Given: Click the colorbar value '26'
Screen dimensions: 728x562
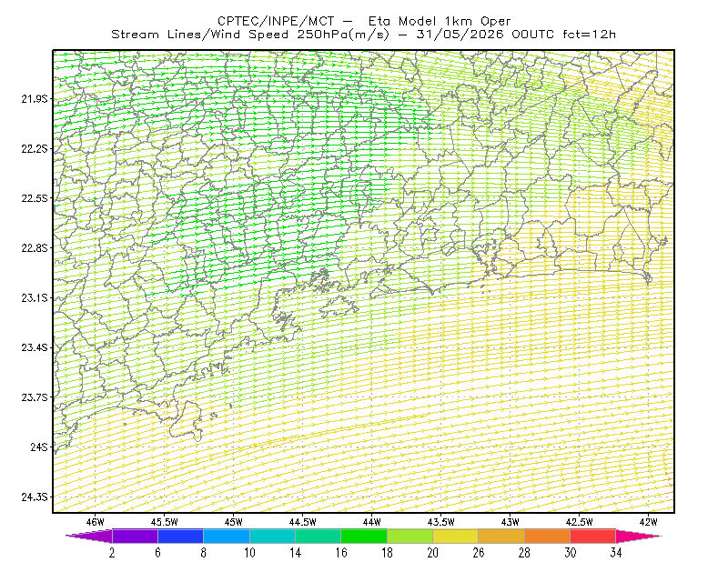Looking at the screenshot, I should [479, 553].
